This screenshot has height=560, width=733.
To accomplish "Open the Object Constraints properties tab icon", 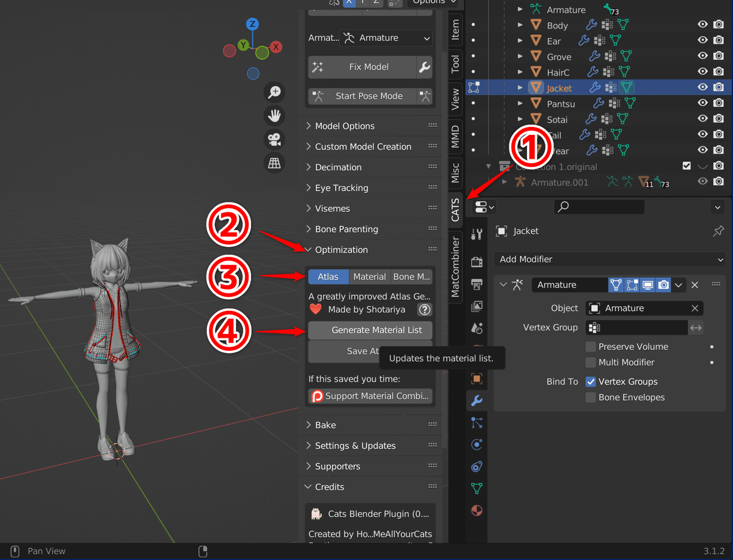I will coord(477,467).
